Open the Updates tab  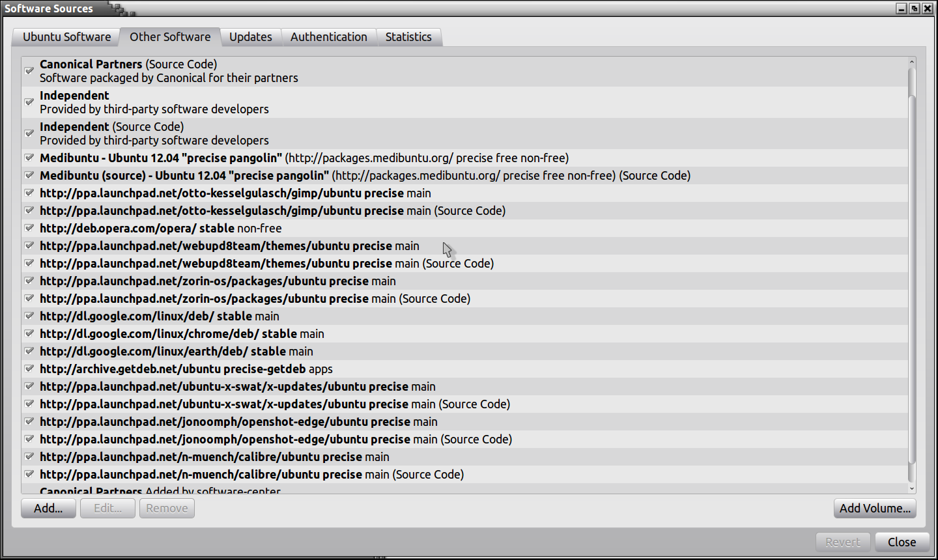tap(250, 37)
